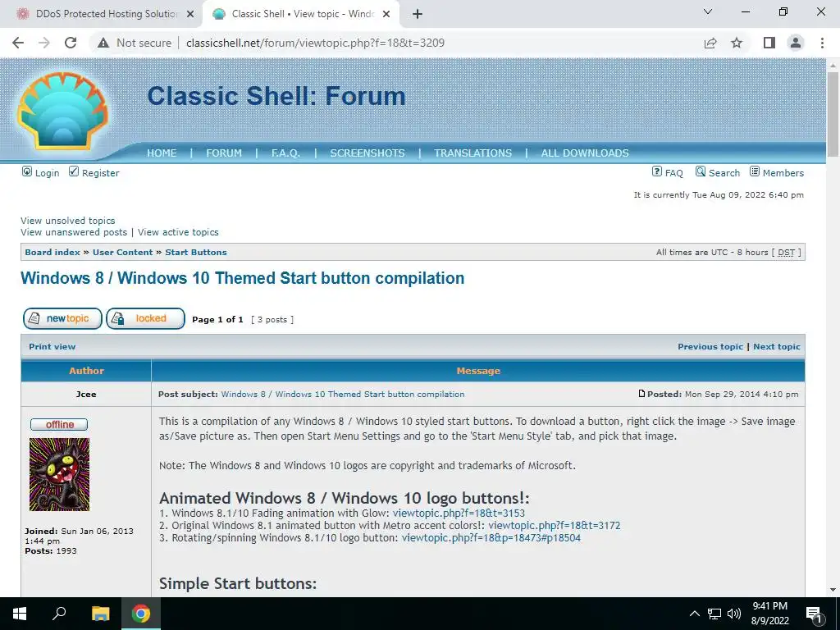This screenshot has height=630, width=840.
Task: Open the HOME navigation item
Action: pyautogui.click(x=162, y=153)
